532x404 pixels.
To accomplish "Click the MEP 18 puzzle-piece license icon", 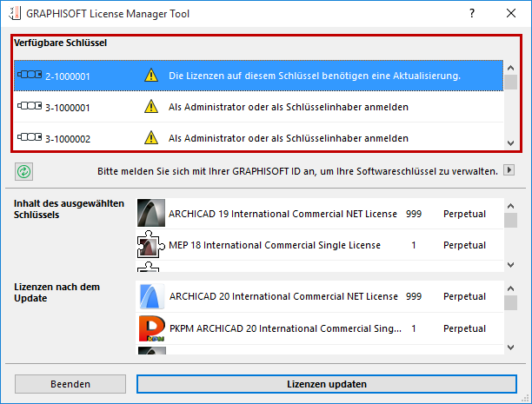I will (x=150, y=245).
